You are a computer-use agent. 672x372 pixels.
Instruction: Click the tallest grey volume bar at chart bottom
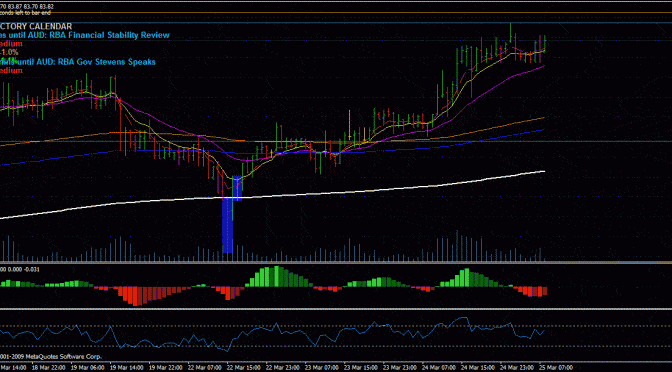click(x=457, y=246)
